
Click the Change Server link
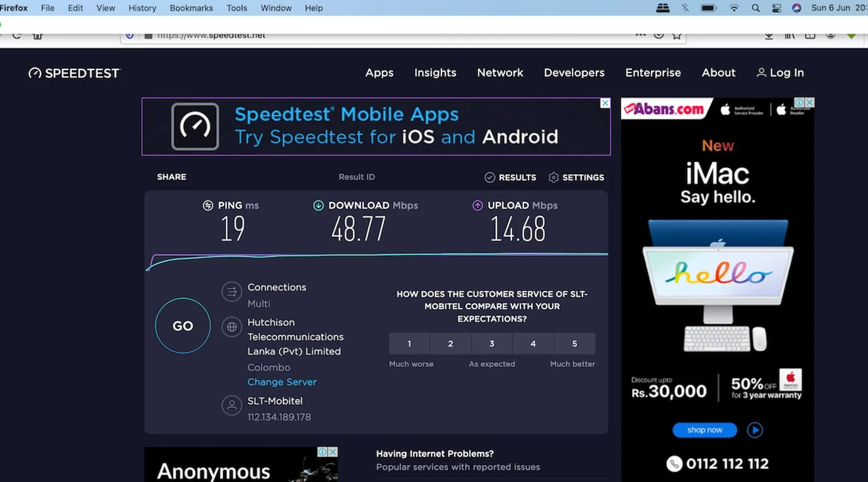[x=282, y=382]
